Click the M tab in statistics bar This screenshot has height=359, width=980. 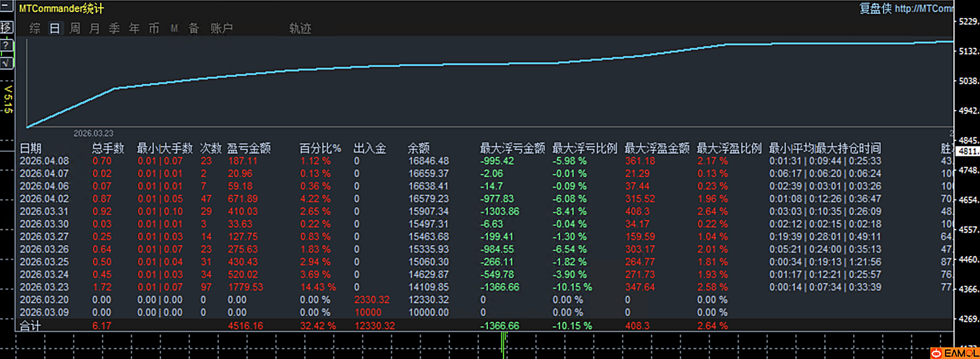point(174,28)
